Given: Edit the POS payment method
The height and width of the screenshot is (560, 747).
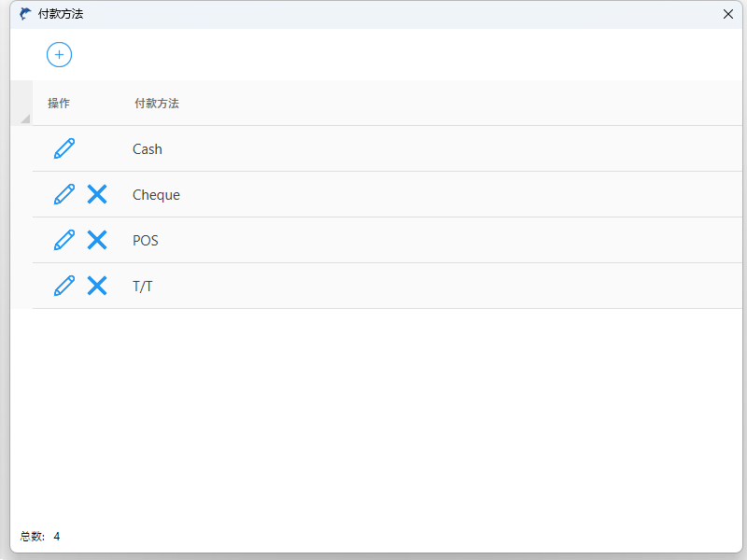Looking at the screenshot, I should pos(63,240).
